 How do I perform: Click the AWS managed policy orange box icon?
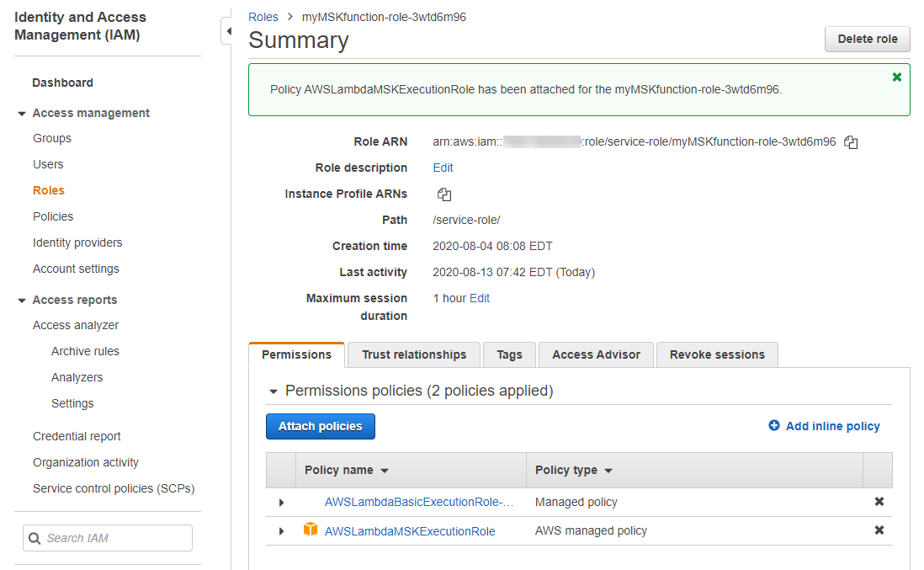click(311, 530)
